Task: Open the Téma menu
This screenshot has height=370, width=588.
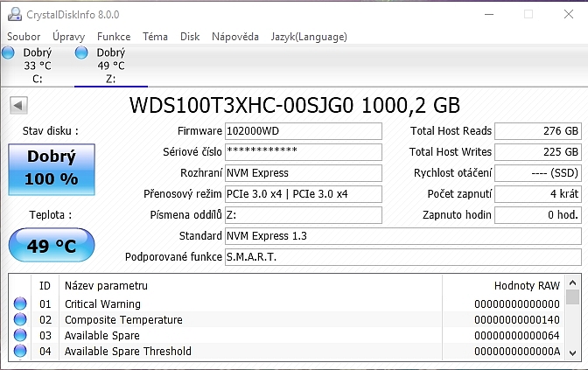Action: point(155,37)
